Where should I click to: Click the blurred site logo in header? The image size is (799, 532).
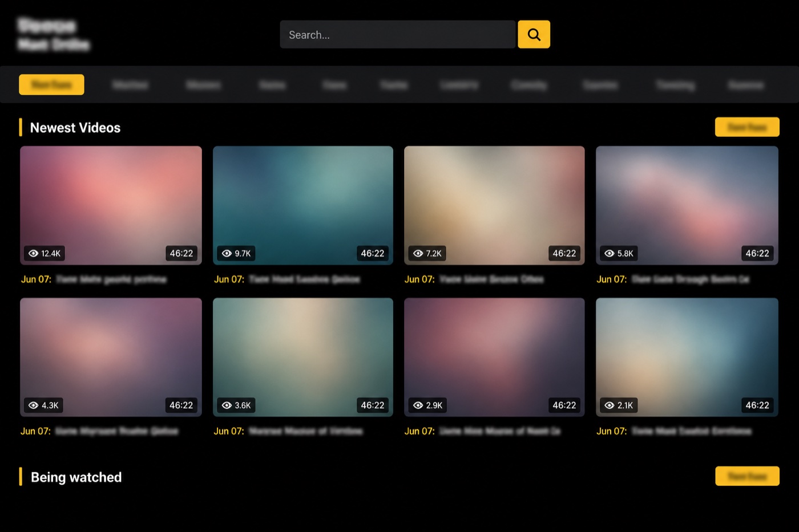(54, 34)
